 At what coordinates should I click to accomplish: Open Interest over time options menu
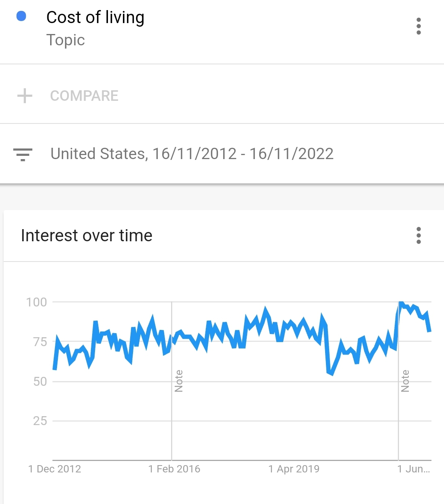(419, 235)
